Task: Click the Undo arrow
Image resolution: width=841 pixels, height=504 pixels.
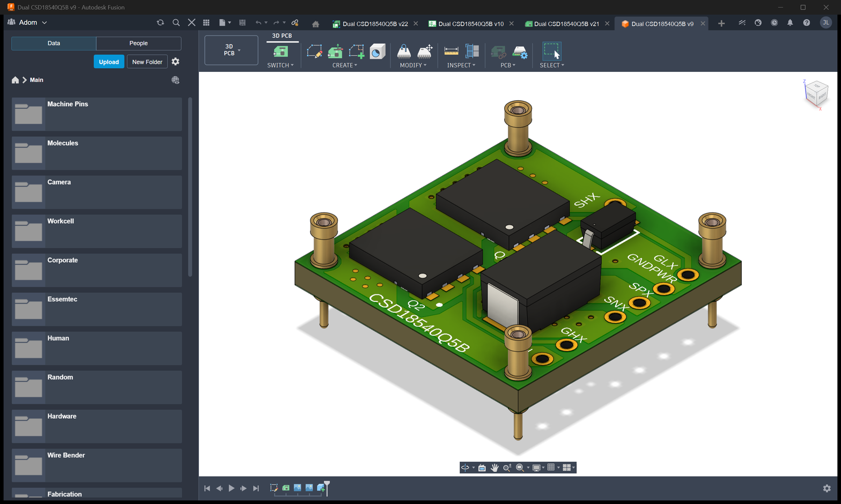Action: tap(259, 23)
